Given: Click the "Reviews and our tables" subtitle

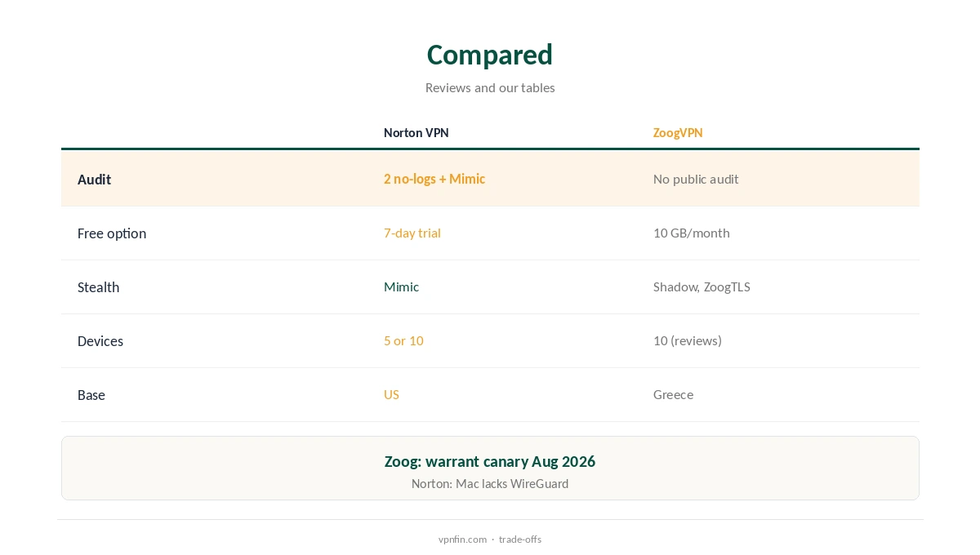Looking at the screenshot, I should [490, 87].
